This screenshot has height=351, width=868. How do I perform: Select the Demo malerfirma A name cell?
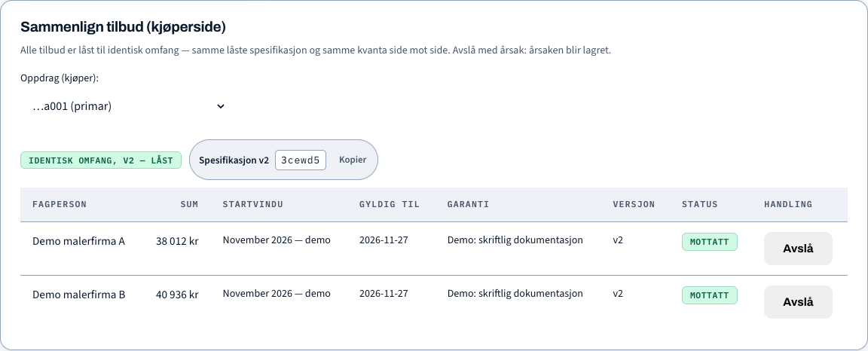(78, 241)
